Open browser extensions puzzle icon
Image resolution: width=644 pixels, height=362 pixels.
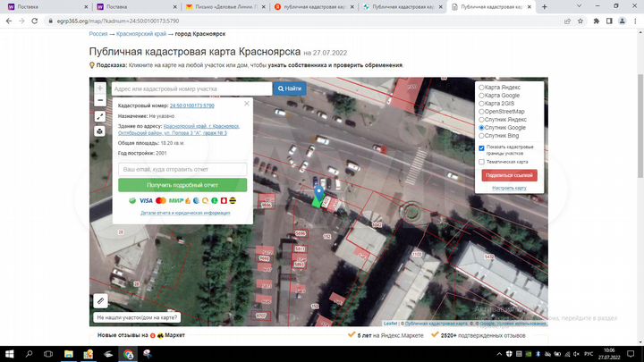click(597, 21)
